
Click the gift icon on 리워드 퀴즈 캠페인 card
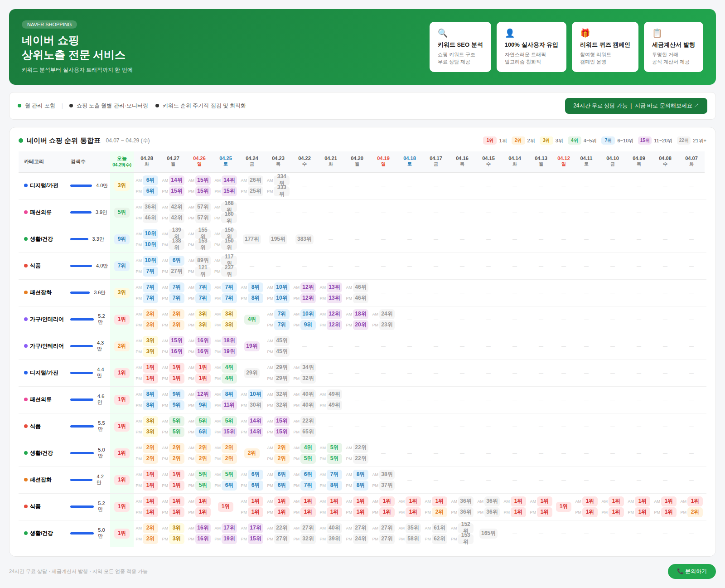click(585, 33)
